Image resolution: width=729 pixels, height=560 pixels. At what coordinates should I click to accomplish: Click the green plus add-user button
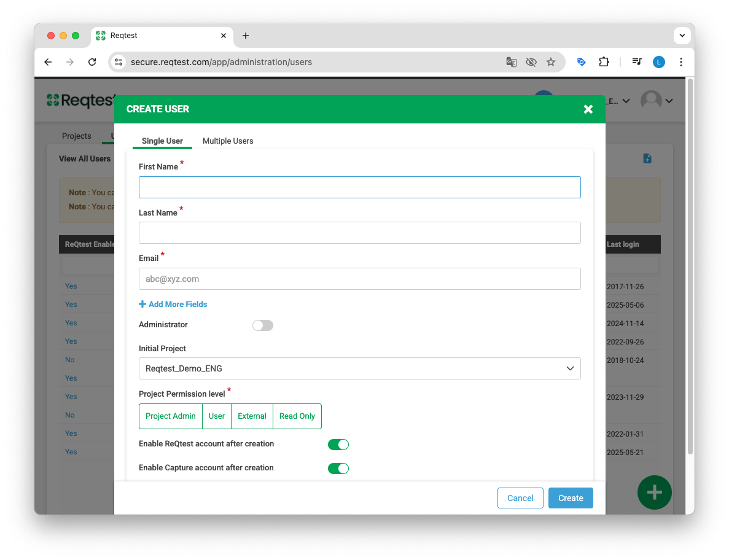(654, 492)
